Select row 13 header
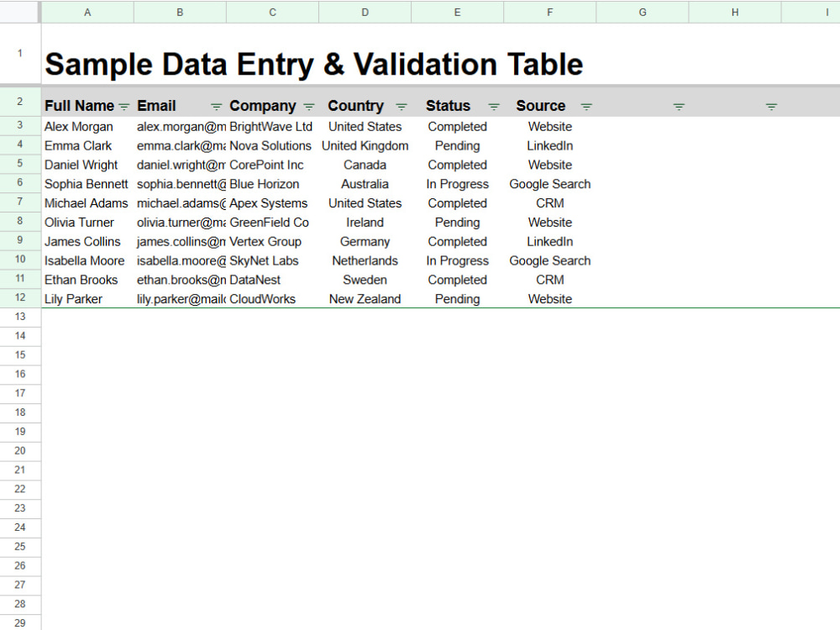840x630 pixels. (20, 317)
